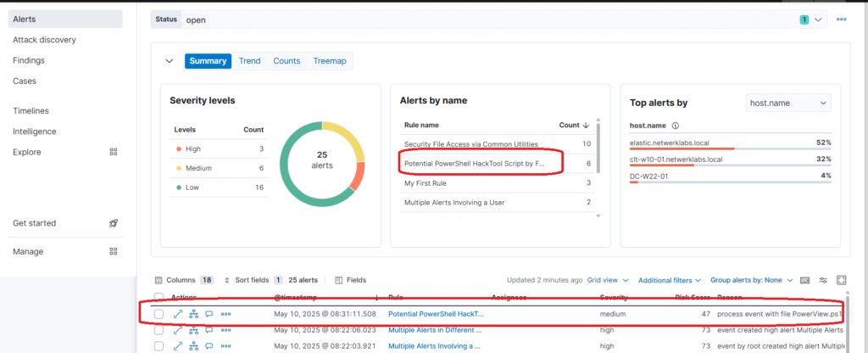Go to Attack discovery in sidebar
This screenshot has height=353, width=868.
coord(44,40)
